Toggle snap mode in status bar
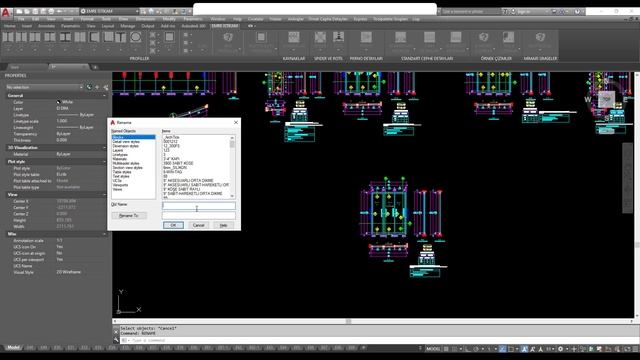 coord(454,349)
